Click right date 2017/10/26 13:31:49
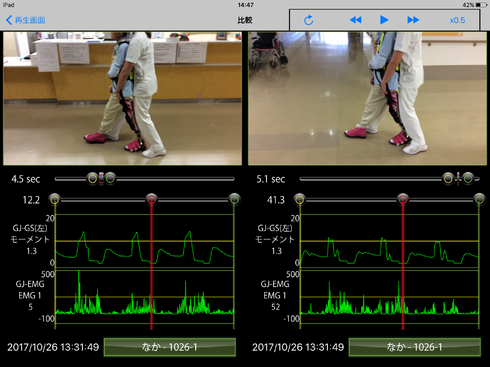The image size is (490, 367). point(298,347)
